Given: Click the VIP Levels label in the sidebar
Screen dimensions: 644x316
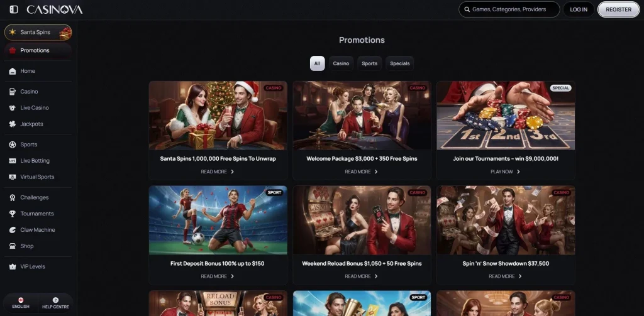Looking at the screenshot, I should tap(33, 267).
